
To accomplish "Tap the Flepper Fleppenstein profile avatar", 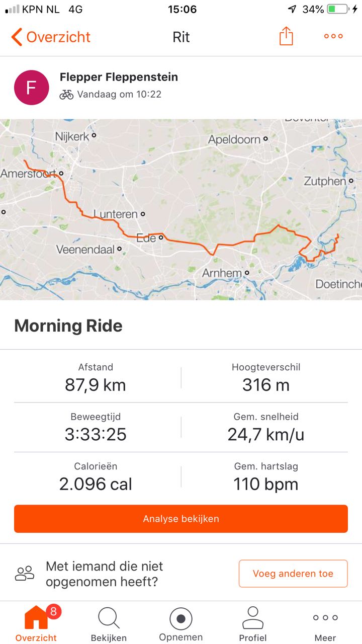I will pos(32,88).
